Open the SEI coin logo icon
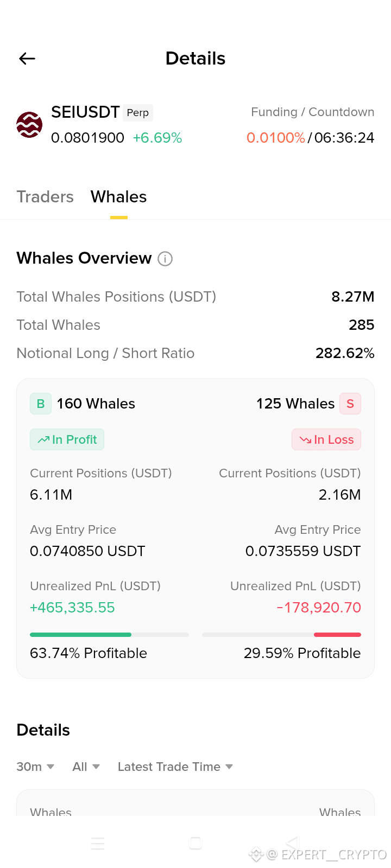Screen dimensions: 391x868 pos(29,125)
